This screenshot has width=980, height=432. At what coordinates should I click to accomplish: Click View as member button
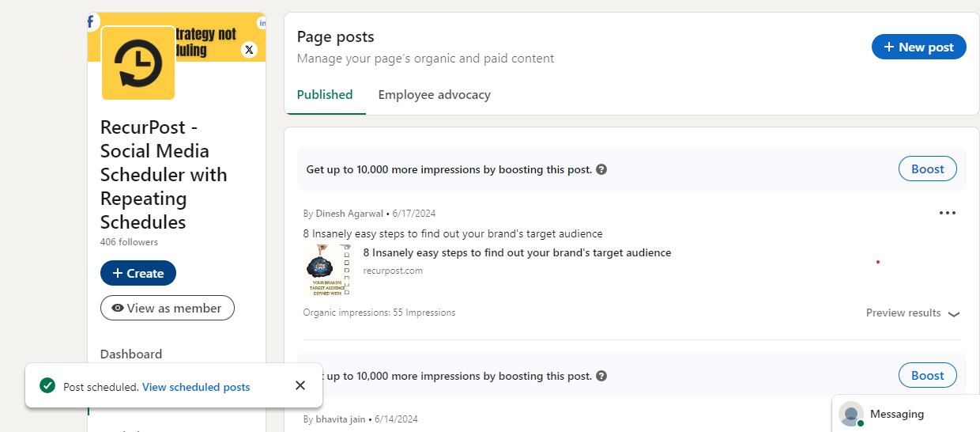(168, 308)
